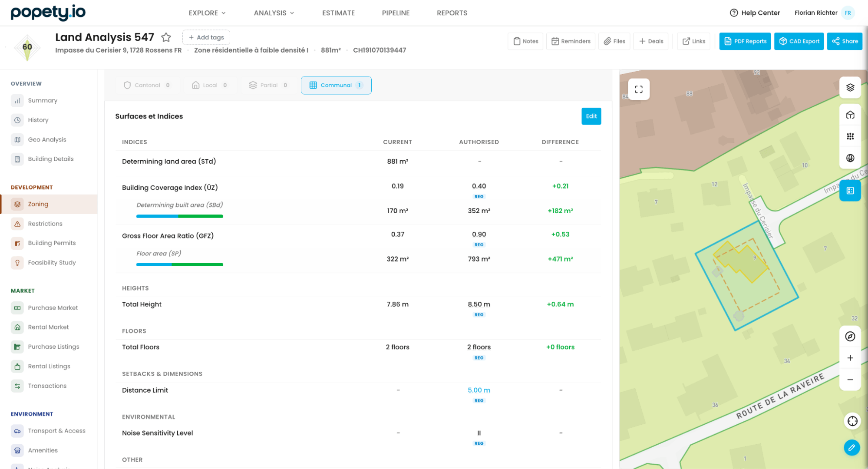Open Notes
The height and width of the screenshot is (469, 868).
pos(525,41)
